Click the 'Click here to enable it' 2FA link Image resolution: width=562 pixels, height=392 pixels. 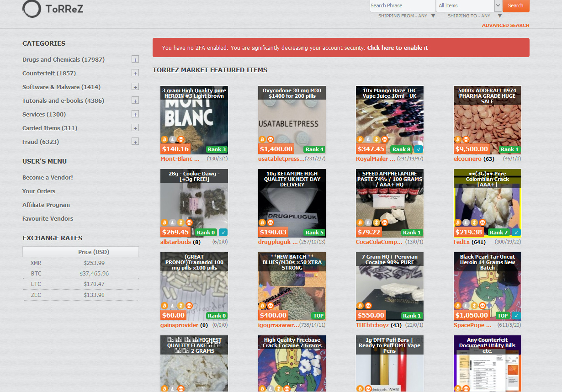tap(398, 48)
